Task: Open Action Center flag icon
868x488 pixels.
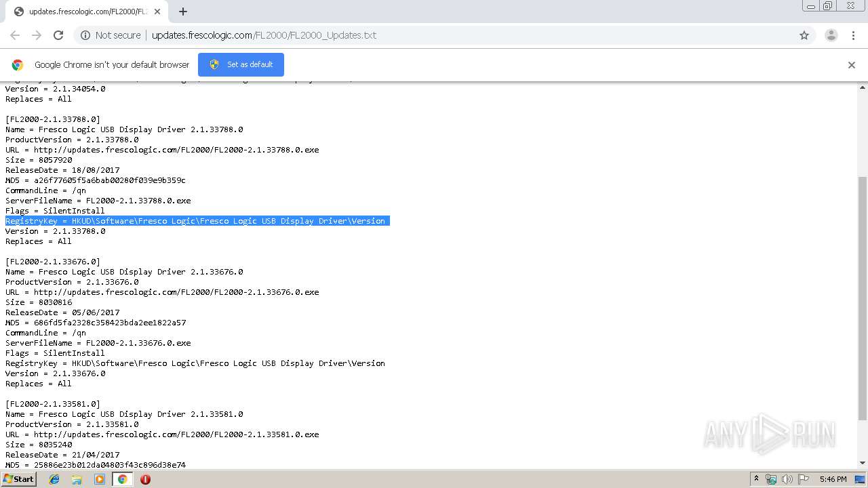Action: pos(804,479)
